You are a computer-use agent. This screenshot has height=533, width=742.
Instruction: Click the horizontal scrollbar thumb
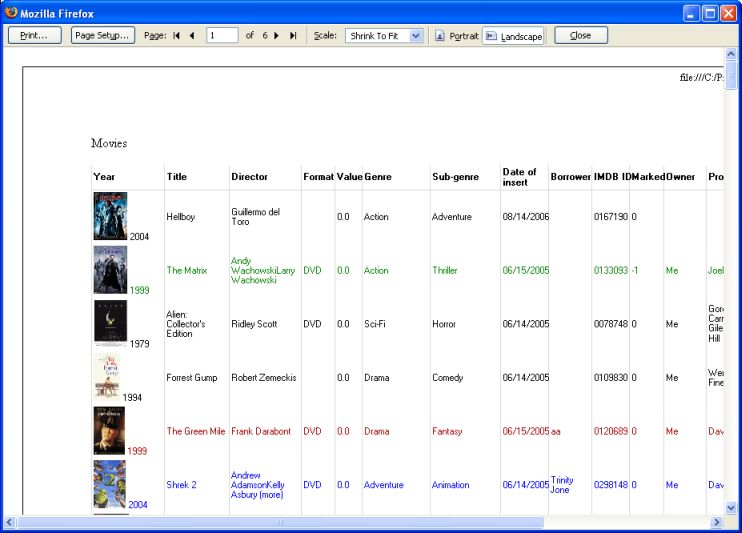[x=280, y=522]
